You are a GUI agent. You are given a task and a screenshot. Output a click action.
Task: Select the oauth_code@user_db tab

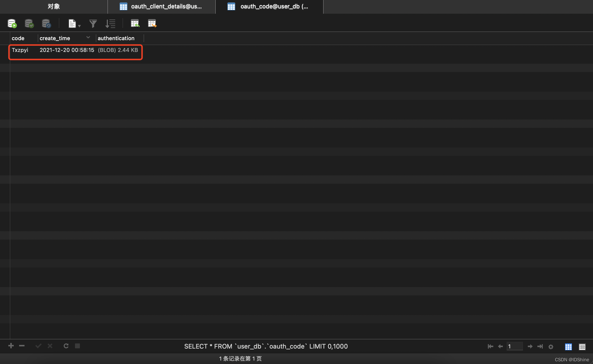click(x=269, y=7)
